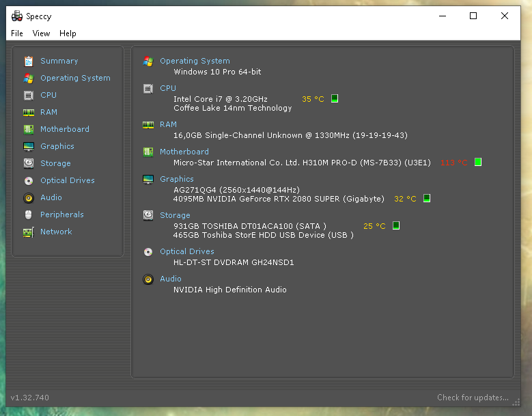Click the Motherboard icon in main panel
The image size is (532, 416).
point(148,152)
